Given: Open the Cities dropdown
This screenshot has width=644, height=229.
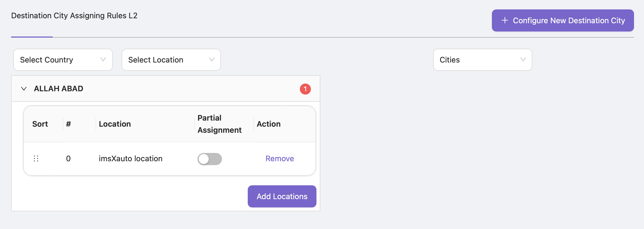Looking at the screenshot, I should pyautogui.click(x=482, y=60).
